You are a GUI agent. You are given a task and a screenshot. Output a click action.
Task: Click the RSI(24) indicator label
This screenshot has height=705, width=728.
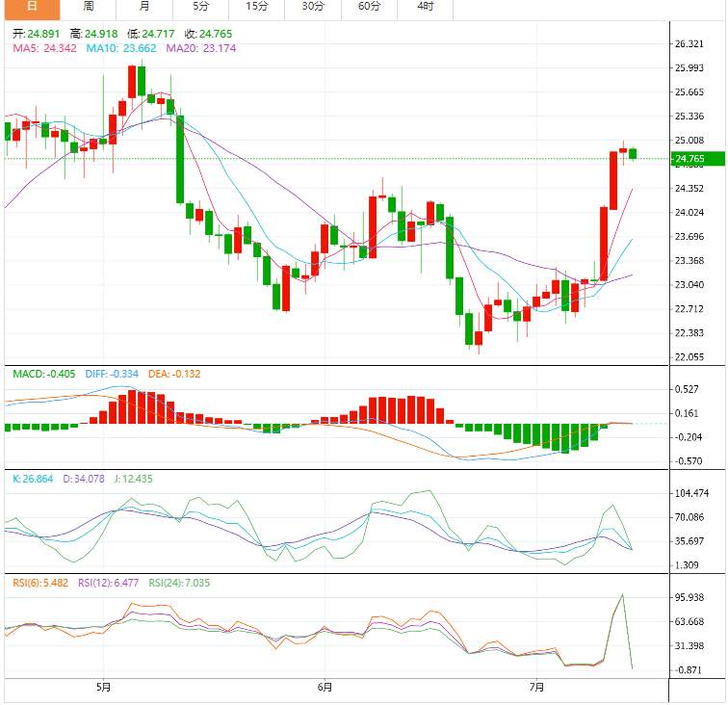[181, 583]
